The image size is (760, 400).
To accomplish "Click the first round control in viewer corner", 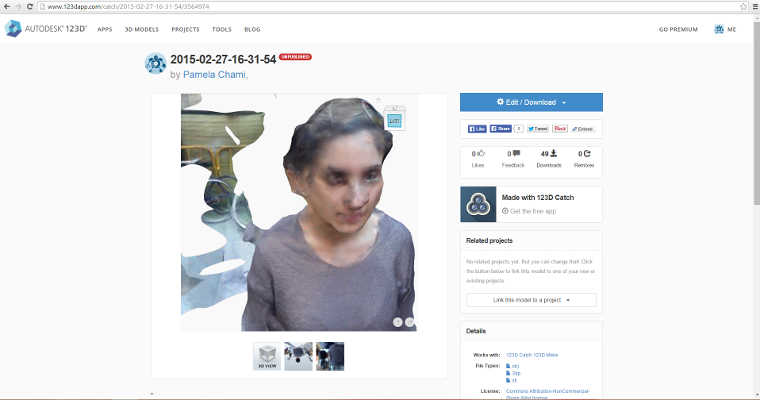I will pos(397,322).
